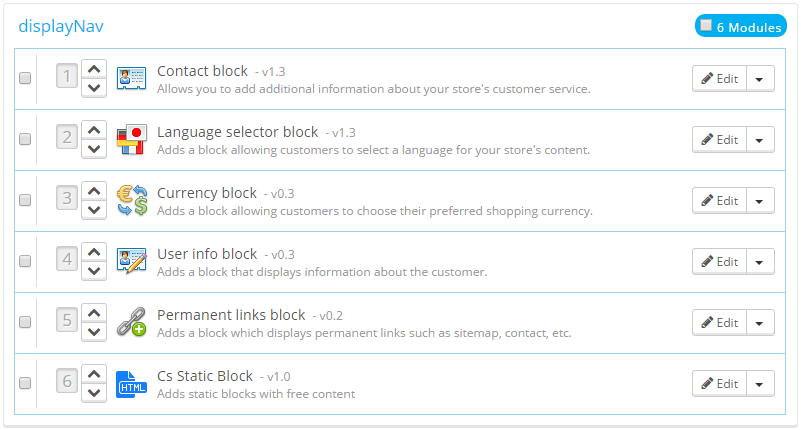Click the displayNav hook title
The width and height of the screenshot is (801, 430).
[x=61, y=26]
